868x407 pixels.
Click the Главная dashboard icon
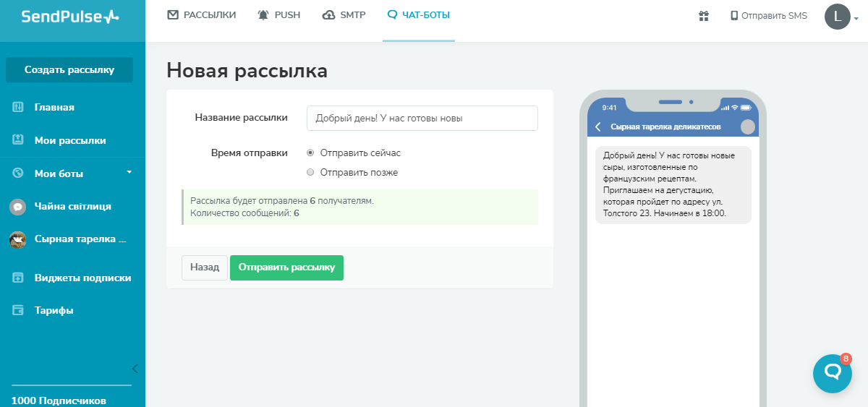pos(18,107)
